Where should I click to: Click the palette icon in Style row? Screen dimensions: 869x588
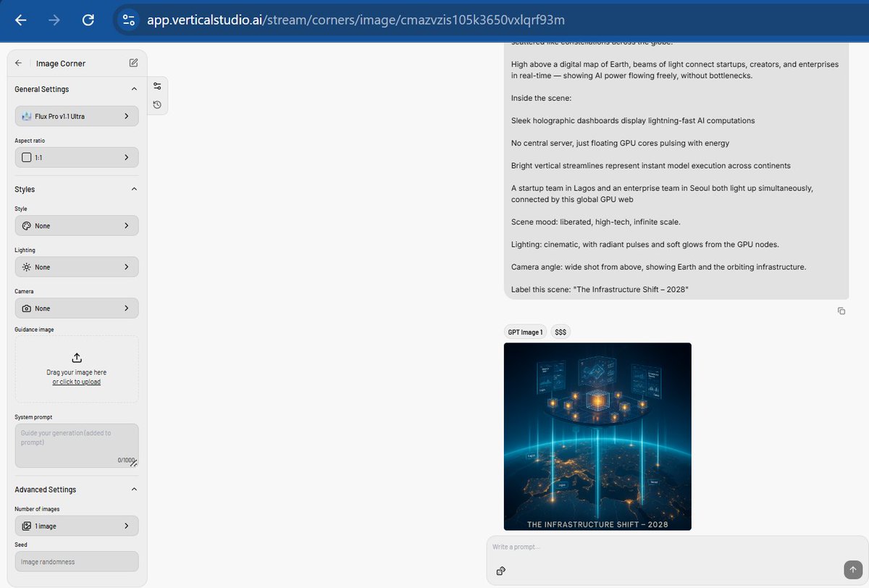click(27, 226)
